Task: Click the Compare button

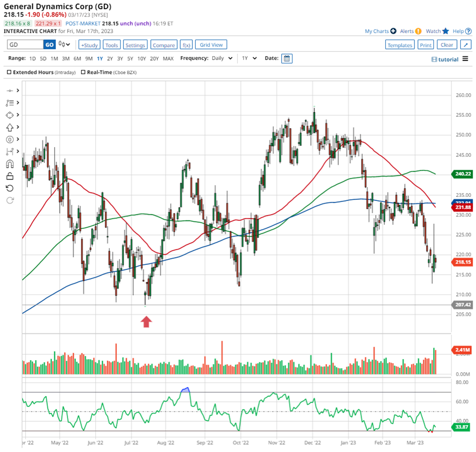Action: [x=164, y=45]
